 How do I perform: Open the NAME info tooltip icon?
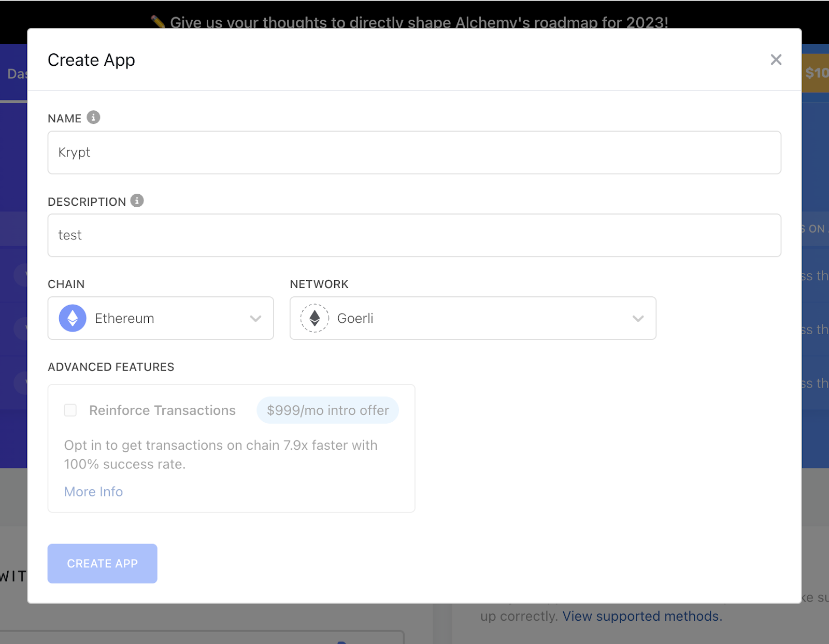93,118
